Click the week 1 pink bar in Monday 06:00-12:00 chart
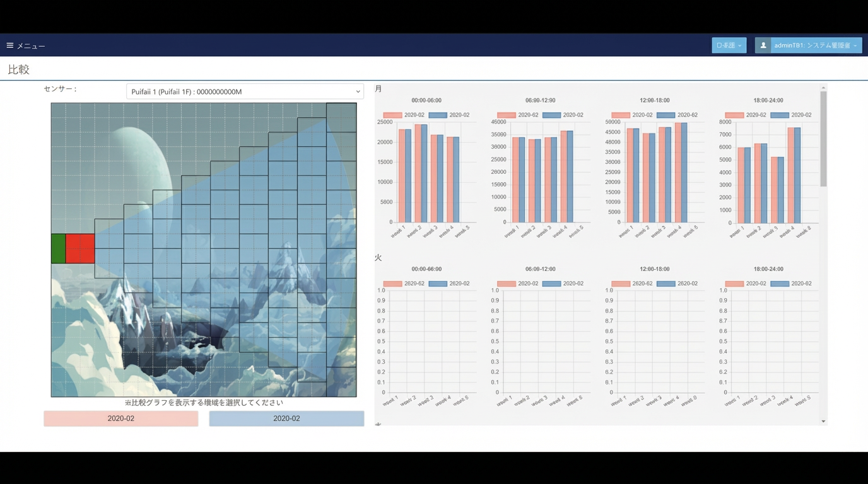This screenshot has height=484, width=868. (x=515, y=180)
